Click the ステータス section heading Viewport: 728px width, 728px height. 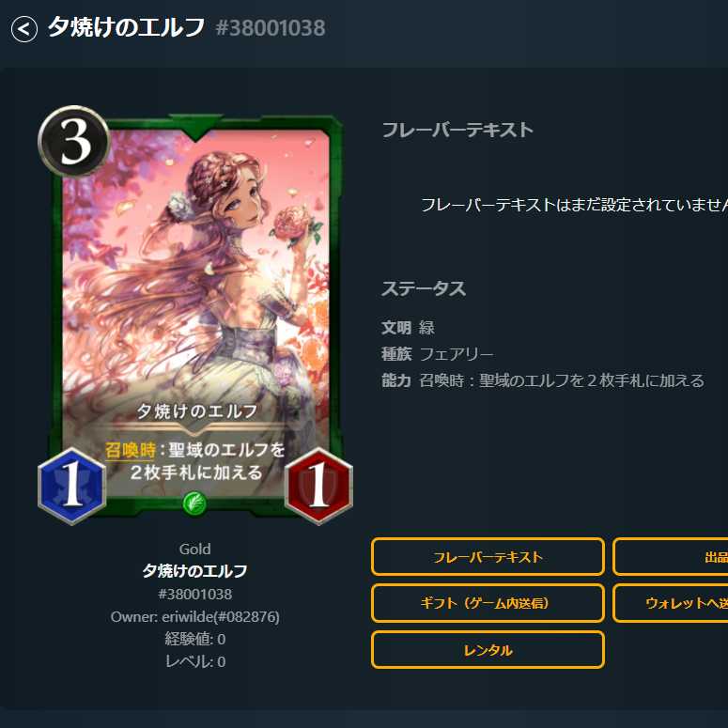pyautogui.click(x=424, y=288)
